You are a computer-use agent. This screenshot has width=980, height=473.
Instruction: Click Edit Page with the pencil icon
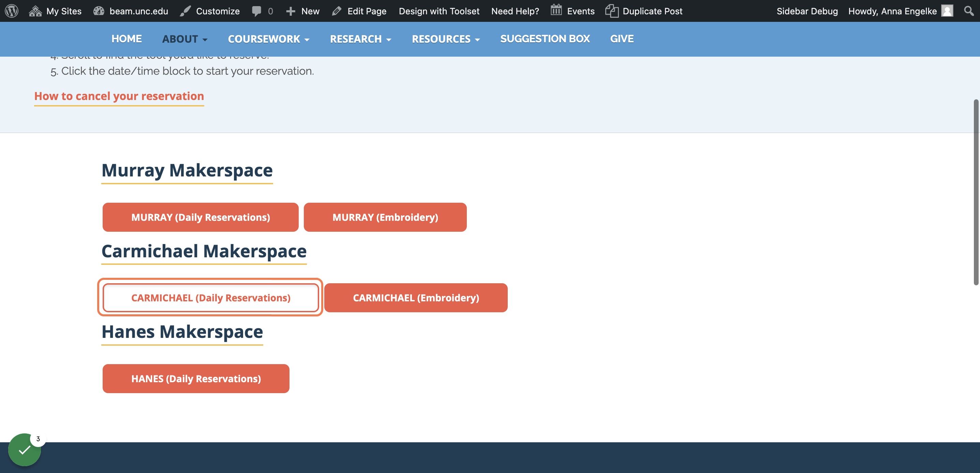pos(359,11)
